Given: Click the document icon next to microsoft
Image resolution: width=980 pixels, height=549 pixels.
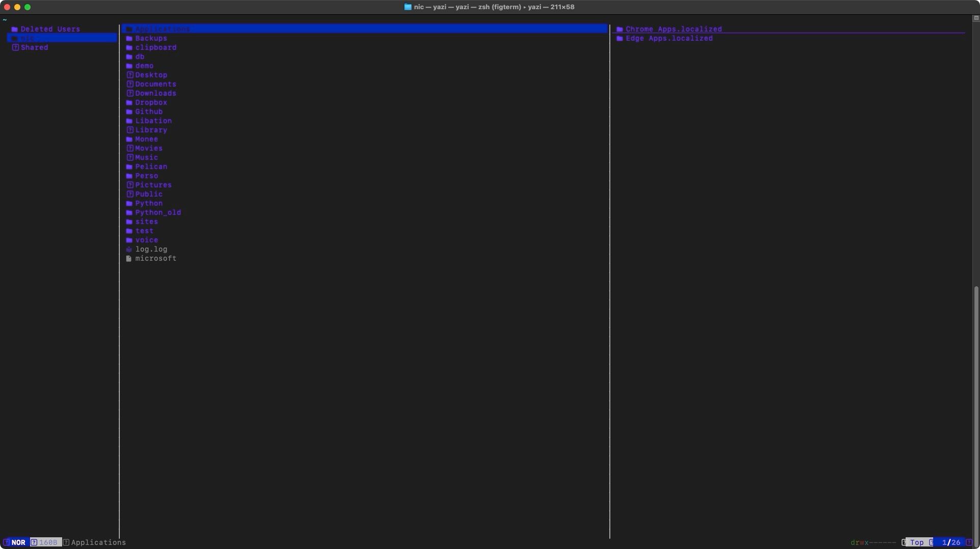Looking at the screenshot, I should tap(129, 259).
